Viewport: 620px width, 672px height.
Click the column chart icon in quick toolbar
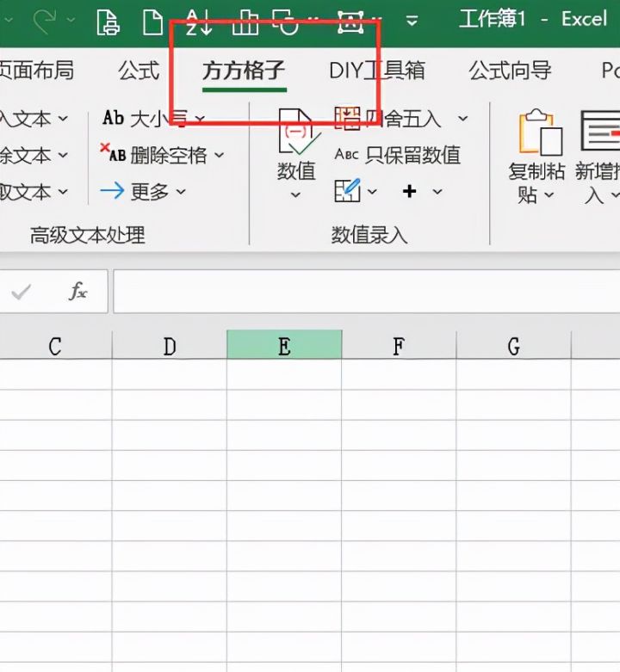point(245,22)
